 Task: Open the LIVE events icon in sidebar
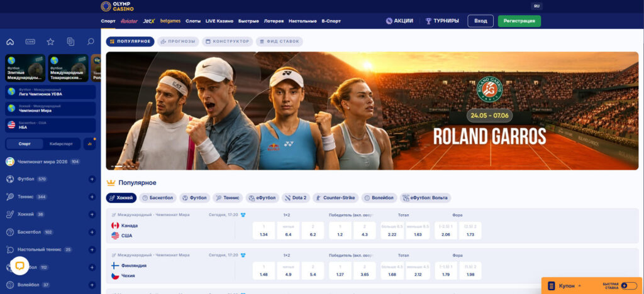coord(30,41)
